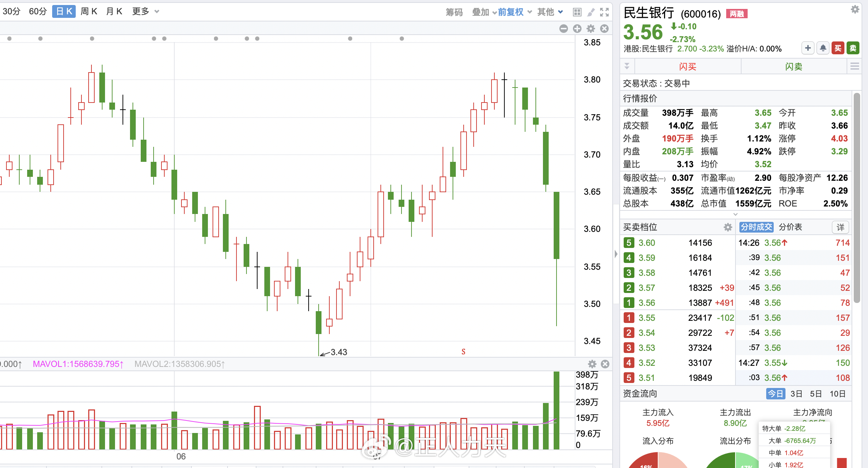Image resolution: width=868 pixels, height=468 pixels.
Task: Switch to 60分 chart period
Action: click(x=38, y=11)
